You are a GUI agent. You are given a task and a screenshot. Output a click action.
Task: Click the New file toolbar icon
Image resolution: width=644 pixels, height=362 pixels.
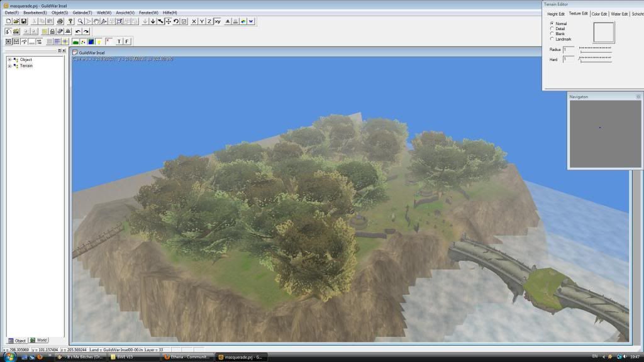tap(8, 21)
